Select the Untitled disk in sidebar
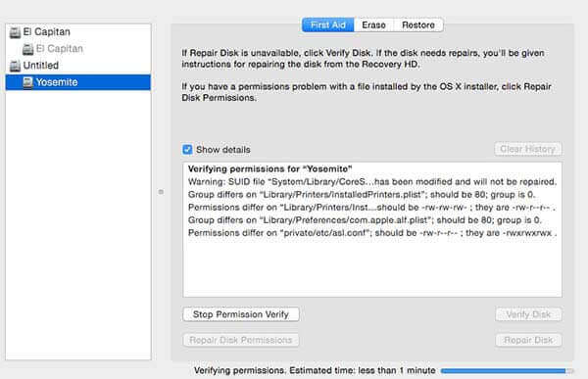 click(78, 66)
